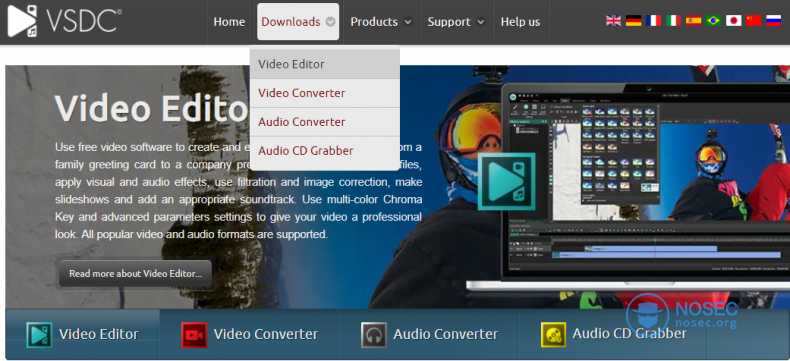The image size is (790, 361).
Task: Click the yellow Audio CD Grabber icon
Action: tap(553, 335)
